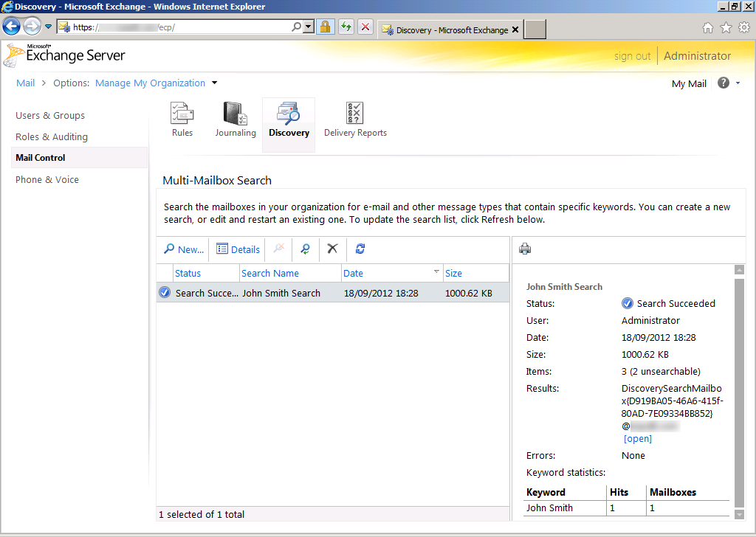Click the date cell 18/09/2012 18:28 in list
The height and width of the screenshot is (537, 756).
point(381,294)
